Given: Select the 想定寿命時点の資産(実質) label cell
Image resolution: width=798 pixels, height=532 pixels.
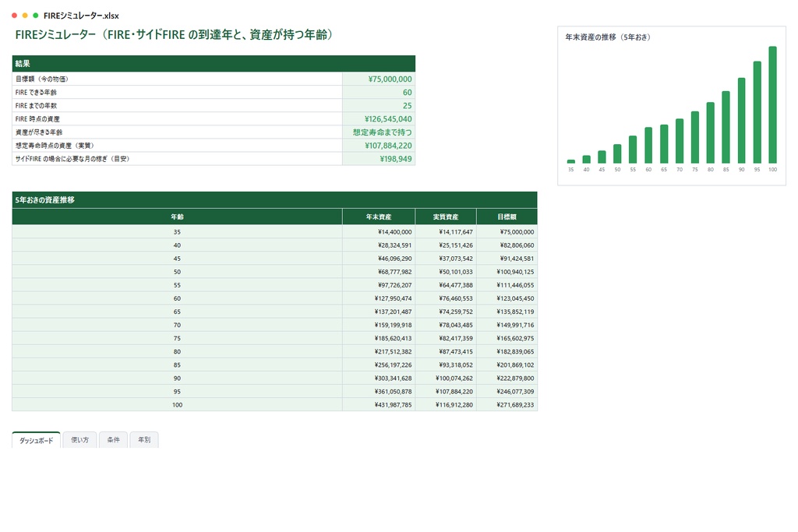Looking at the screenshot, I should coord(177,145).
